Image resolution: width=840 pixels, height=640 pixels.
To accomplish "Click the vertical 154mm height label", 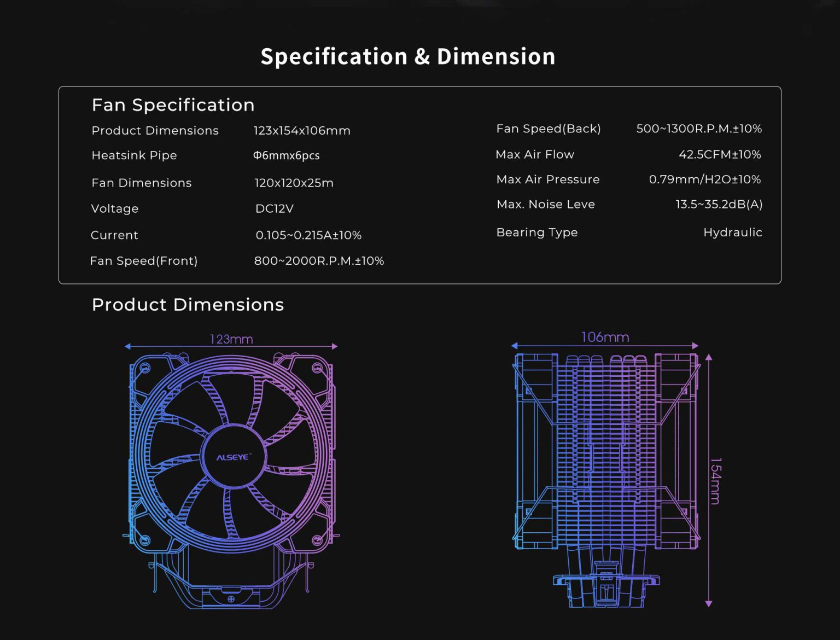I will [716, 481].
